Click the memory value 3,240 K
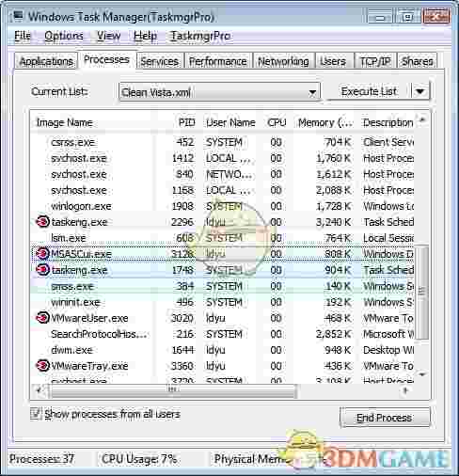The image size is (459, 476). [333, 222]
